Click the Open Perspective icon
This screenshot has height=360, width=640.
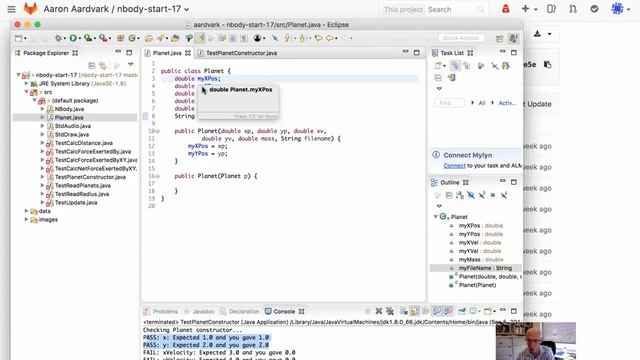click(500, 38)
